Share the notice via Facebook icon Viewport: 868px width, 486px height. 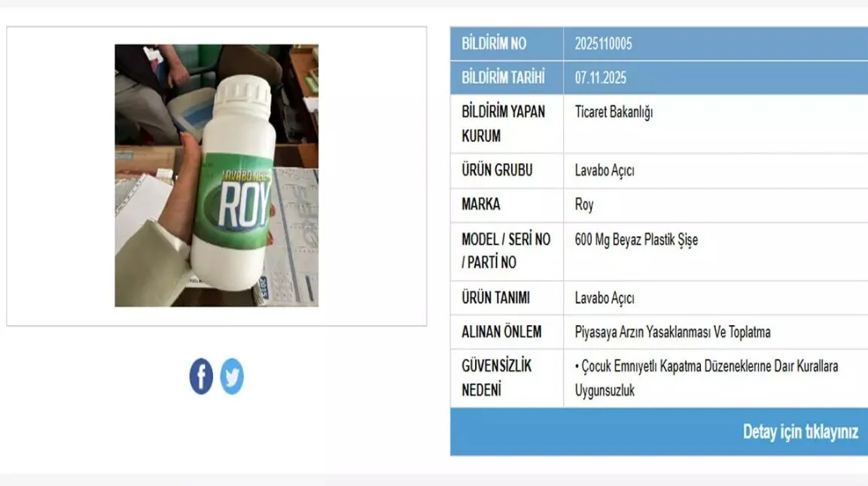coord(201,376)
